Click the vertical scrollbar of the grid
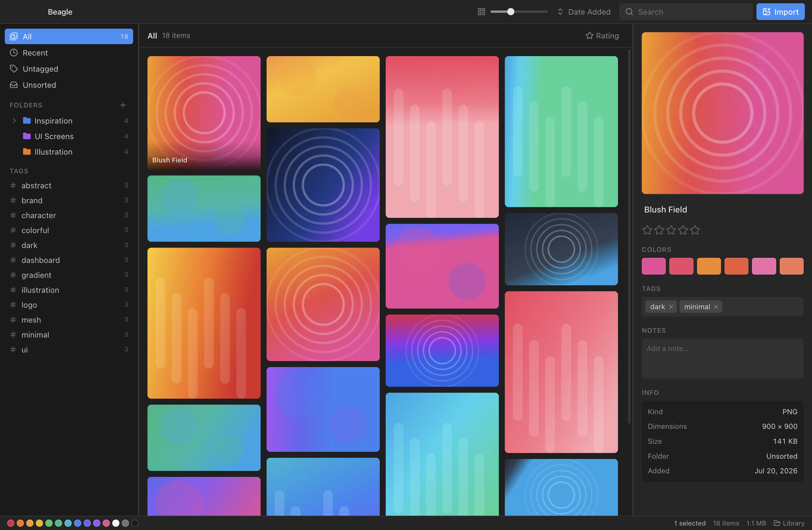 [630, 236]
